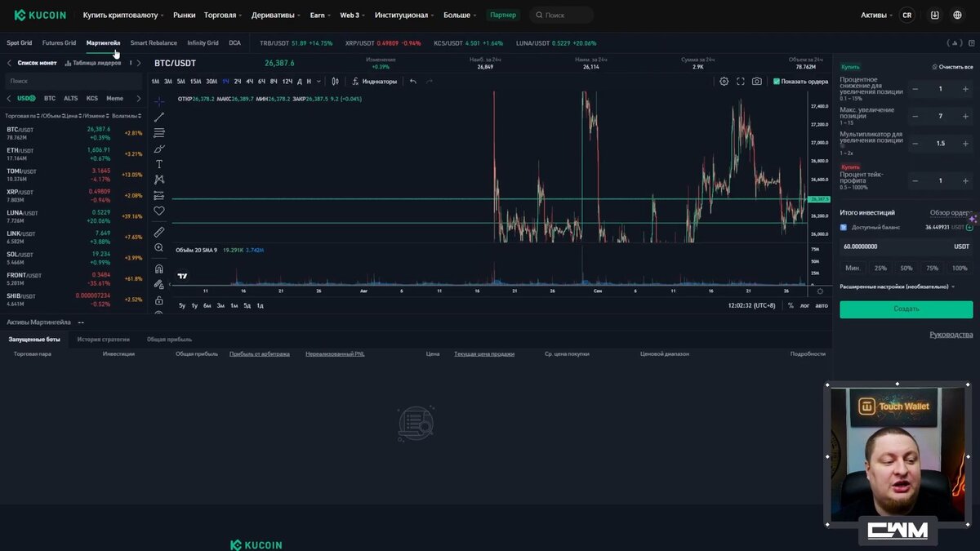The width and height of the screenshot is (980, 551).
Task: Click the 60 USDT investment input field
Action: pos(898,246)
